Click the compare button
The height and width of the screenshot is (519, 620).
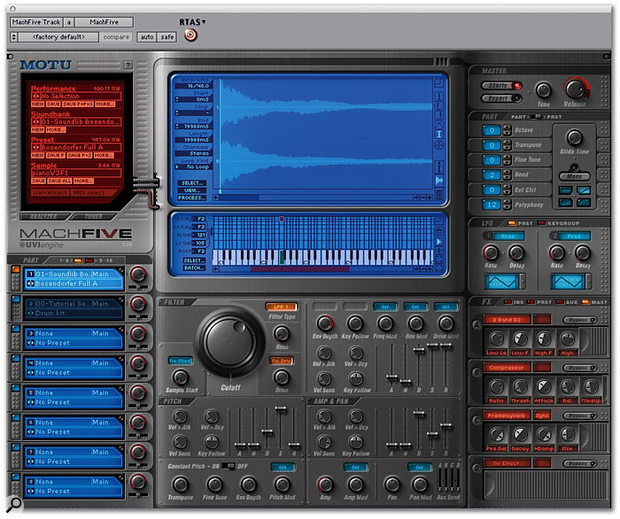pyautogui.click(x=116, y=37)
